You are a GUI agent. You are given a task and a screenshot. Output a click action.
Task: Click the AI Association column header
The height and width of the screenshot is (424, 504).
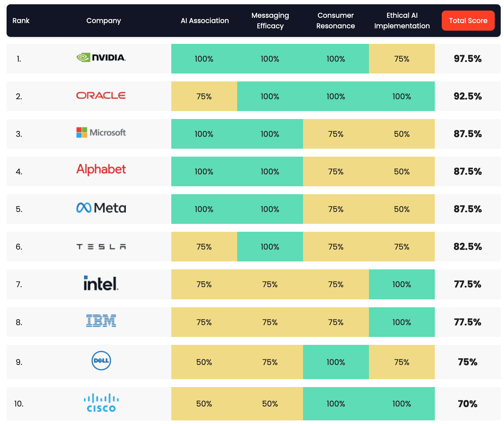pyautogui.click(x=205, y=20)
